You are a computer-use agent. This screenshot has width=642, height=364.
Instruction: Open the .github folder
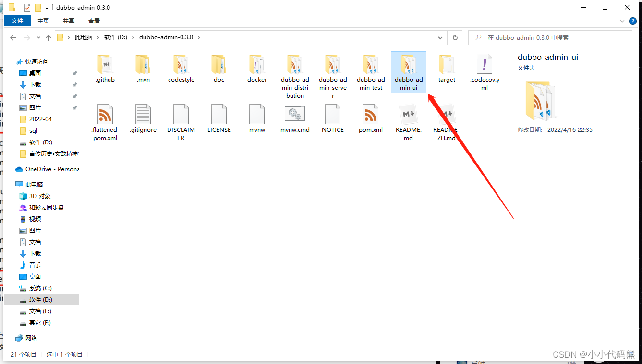[105, 69]
